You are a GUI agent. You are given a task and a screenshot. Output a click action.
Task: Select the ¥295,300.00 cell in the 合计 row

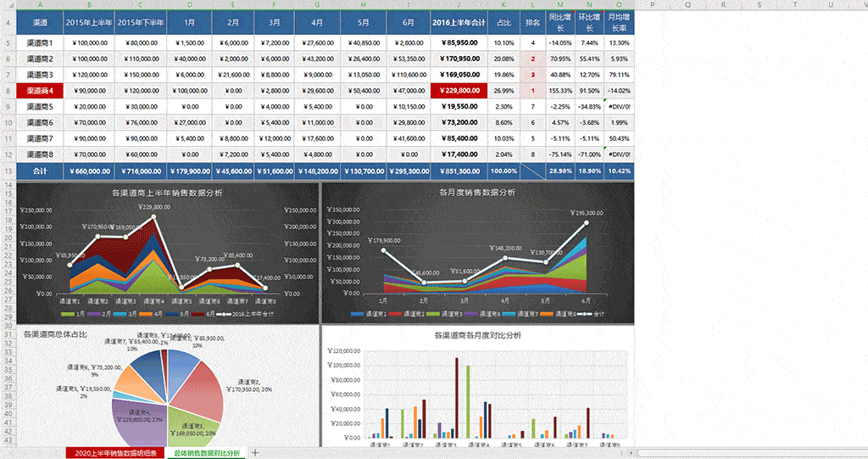click(408, 171)
